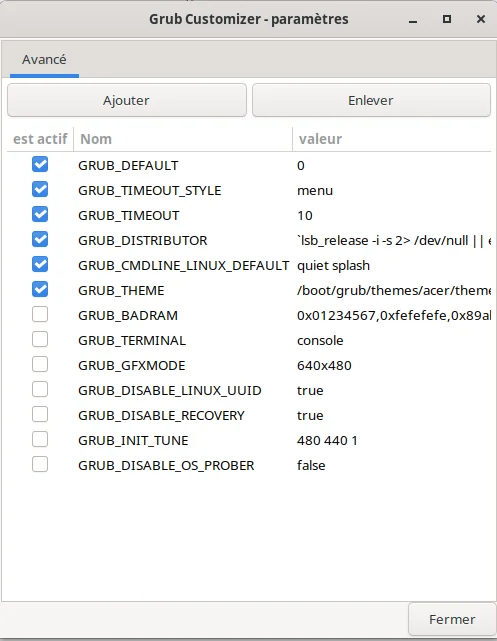Check the GRUB_DISABLE_OS_PROBER checkbox
This screenshot has height=641, width=497.
tap(40, 464)
